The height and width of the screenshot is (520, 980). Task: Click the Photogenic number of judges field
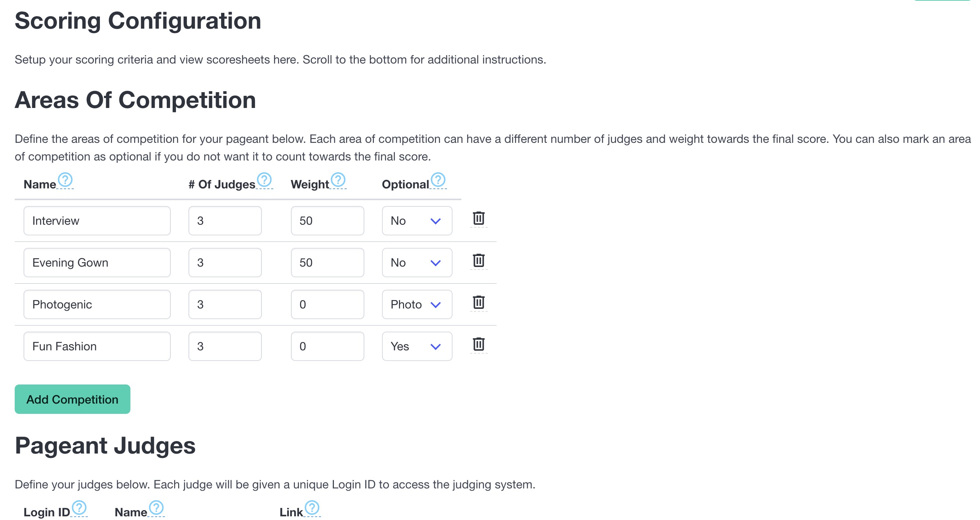pos(225,304)
